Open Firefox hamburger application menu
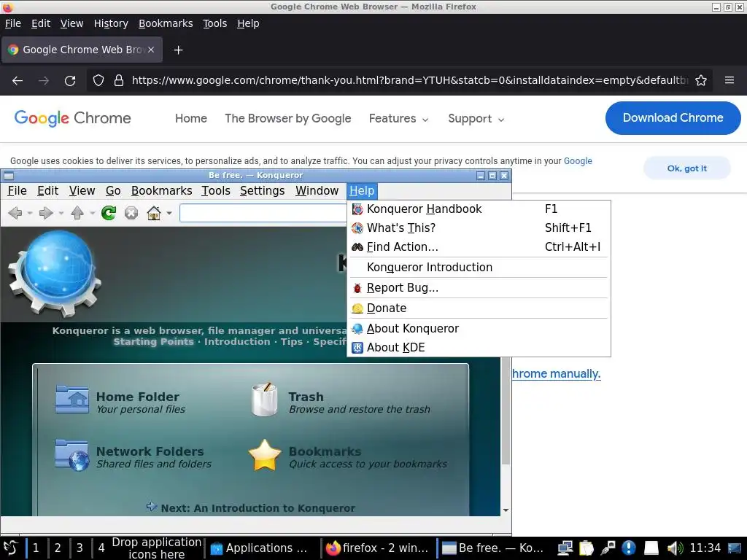Screen dimensions: 747x560 tap(729, 80)
